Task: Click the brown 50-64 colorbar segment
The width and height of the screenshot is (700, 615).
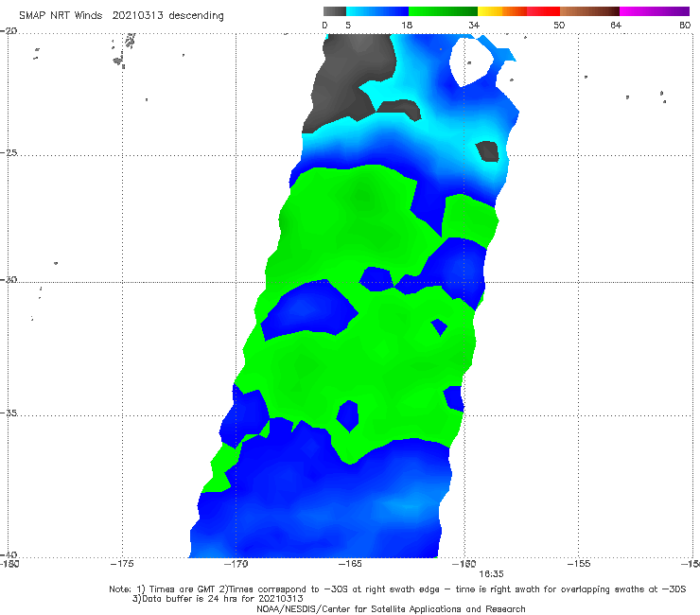Action: coord(589,11)
